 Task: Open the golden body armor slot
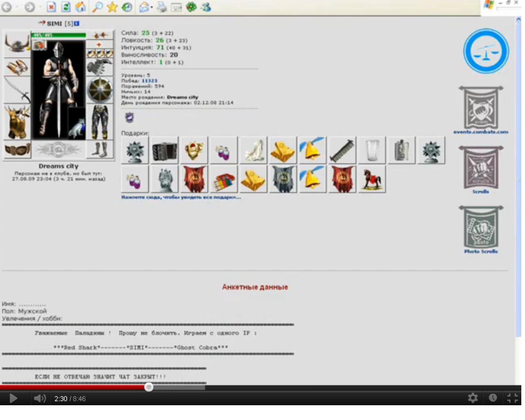click(17, 122)
